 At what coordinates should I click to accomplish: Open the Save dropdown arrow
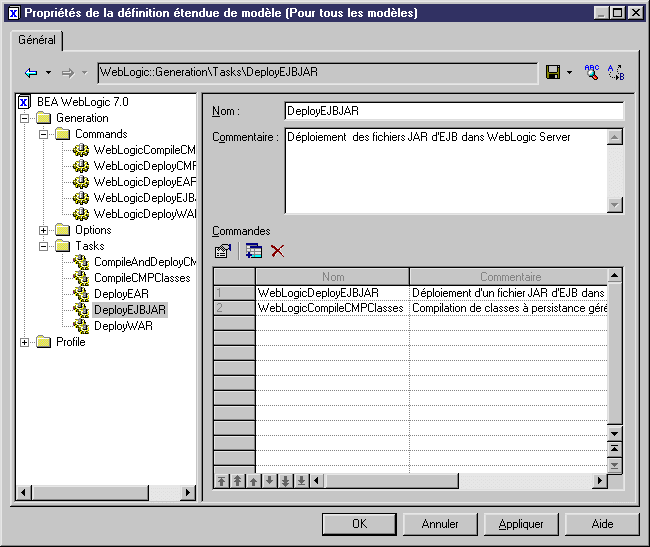[569, 72]
